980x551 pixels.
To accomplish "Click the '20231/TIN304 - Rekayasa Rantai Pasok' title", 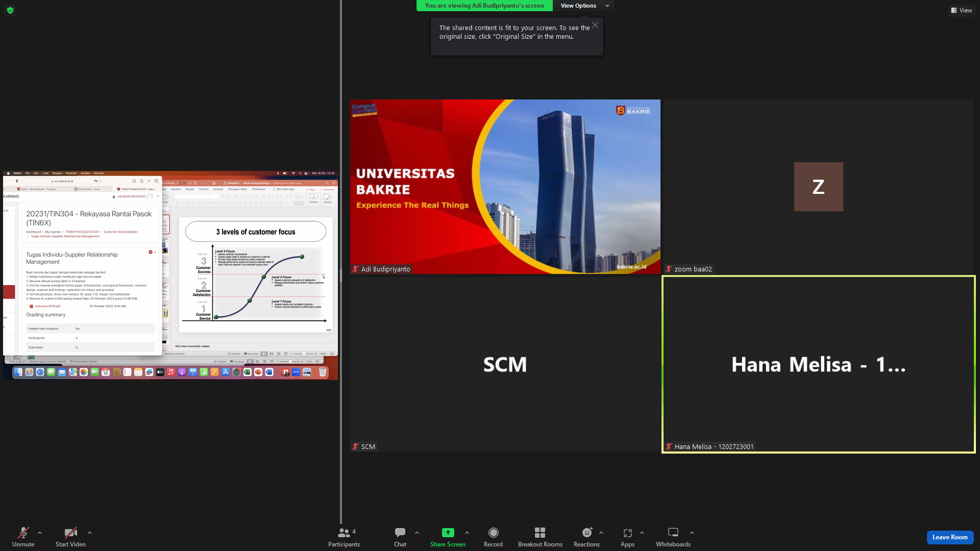I will tap(89, 218).
